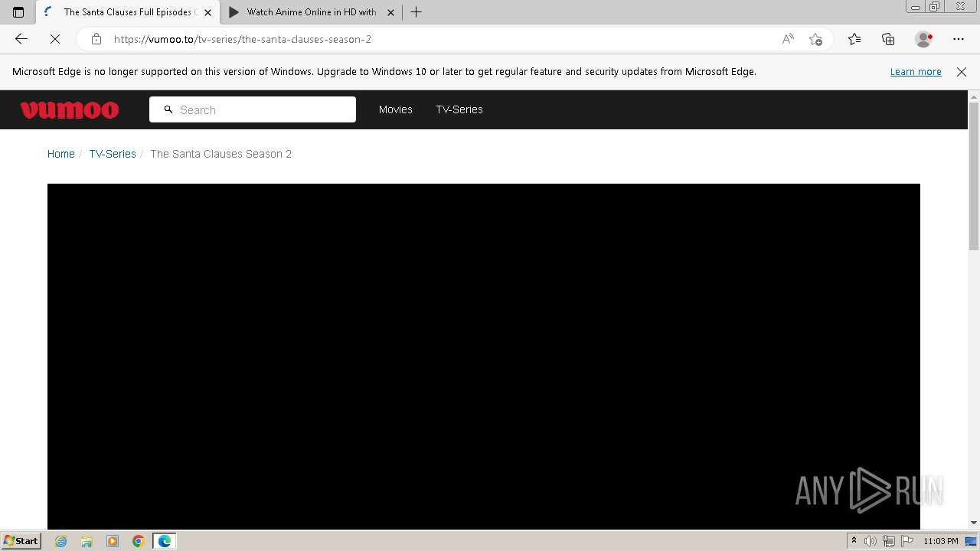Go to the vumoo home logo
The height and width of the screenshot is (551, 980).
coord(70,110)
